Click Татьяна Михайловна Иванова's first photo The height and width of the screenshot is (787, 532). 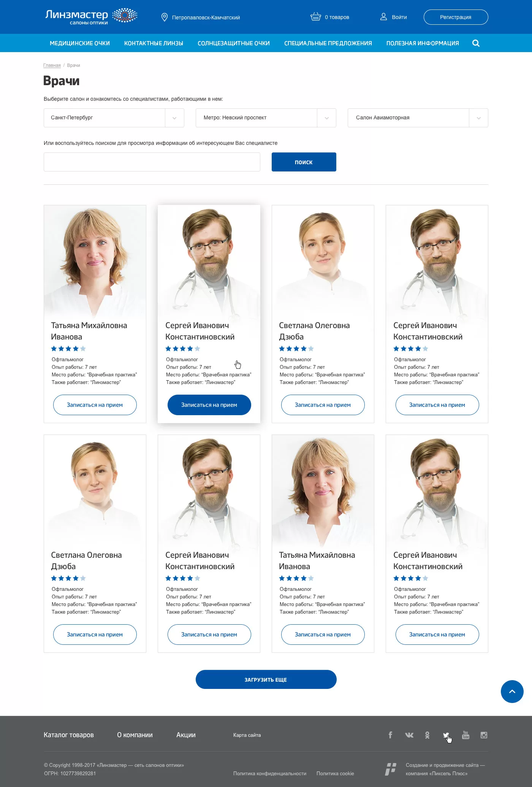[95, 261]
